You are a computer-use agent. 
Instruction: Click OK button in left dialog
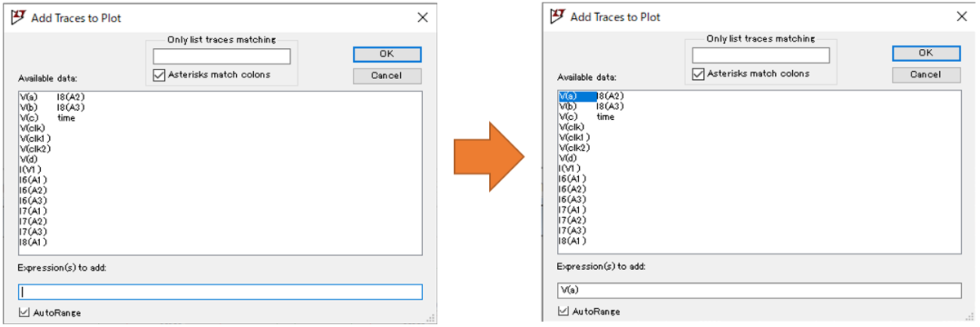[387, 55]
